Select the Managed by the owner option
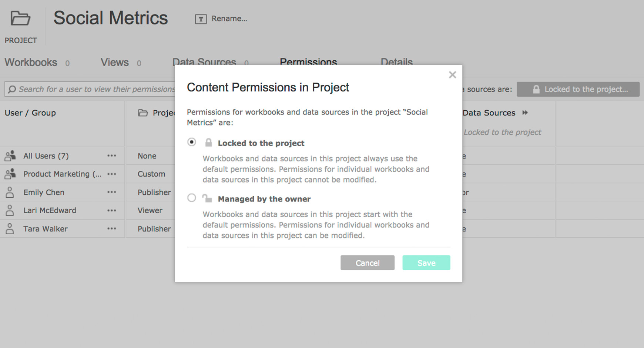644x348 pixels. click(191, 198)
